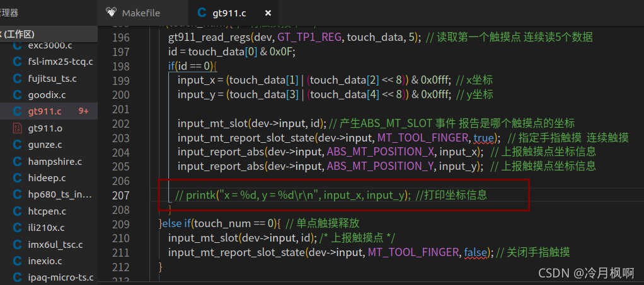
Task: Click C file icon beside ili210x.c
Action: (x=17, y=228)
